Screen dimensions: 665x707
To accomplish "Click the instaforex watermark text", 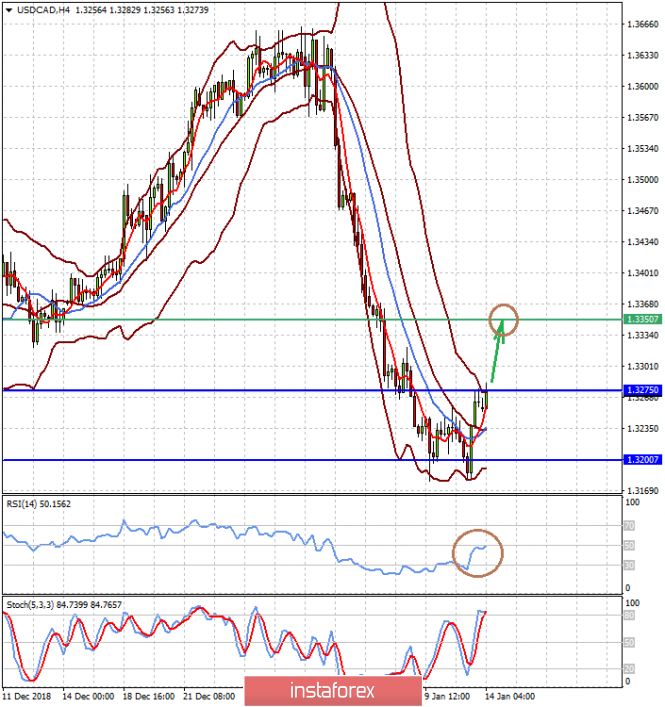I will pos(332,690).
